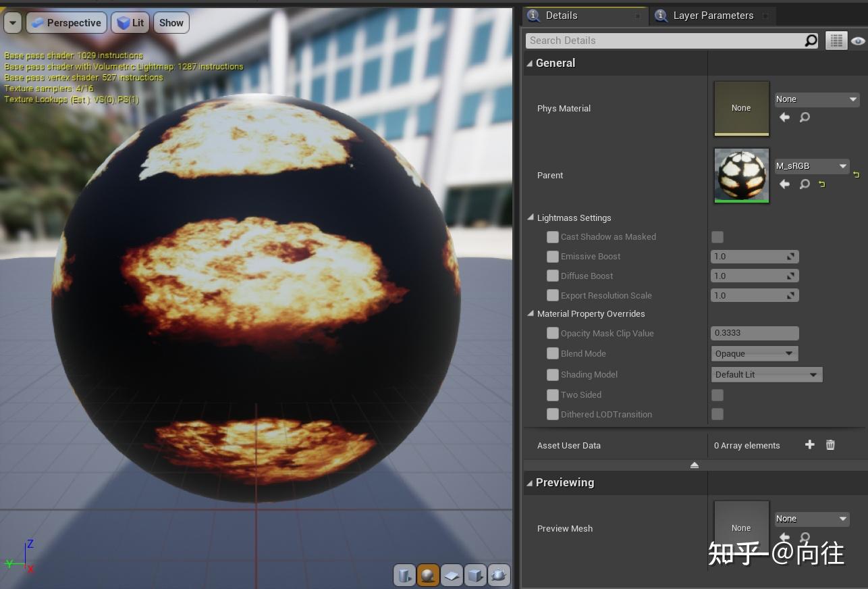Click Emissive Boost 1.0 spin box
The height and width of the screenshot is (589, 868).
click(755, 257)
